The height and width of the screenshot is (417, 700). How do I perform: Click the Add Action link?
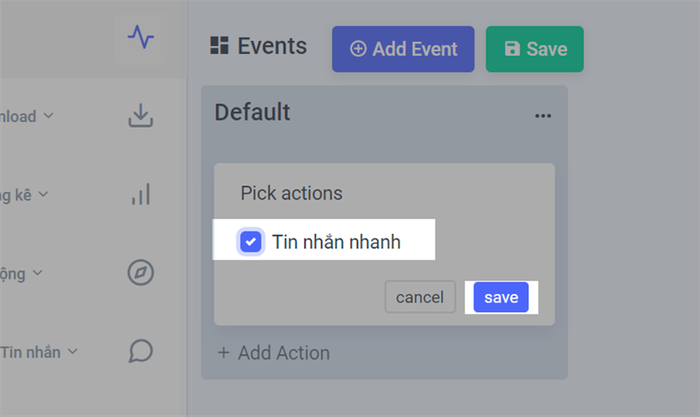(274, 353)
